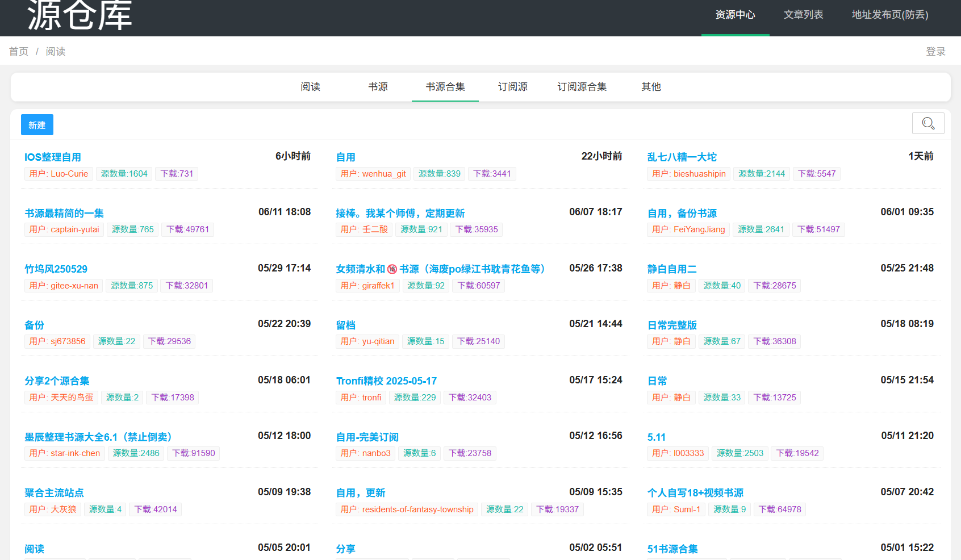This screenshot has height=560, width=961.
Task: Click 下载:91590 tag
Action: pyautogui.click(x=194, y=453)
